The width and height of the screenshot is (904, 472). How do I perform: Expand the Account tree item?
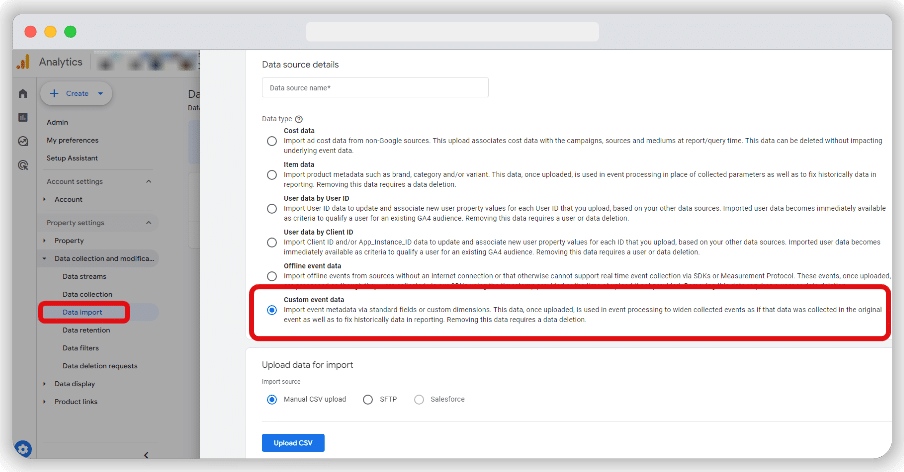pos(44,199)
